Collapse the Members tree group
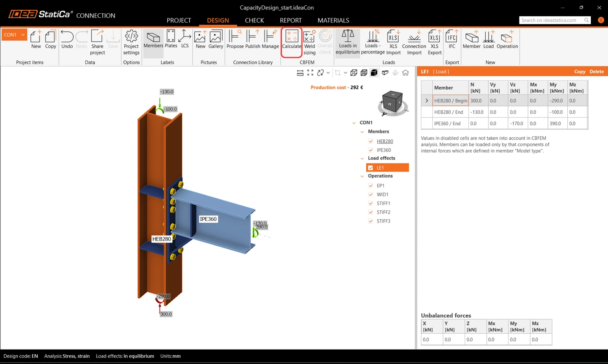 [362, 132]
